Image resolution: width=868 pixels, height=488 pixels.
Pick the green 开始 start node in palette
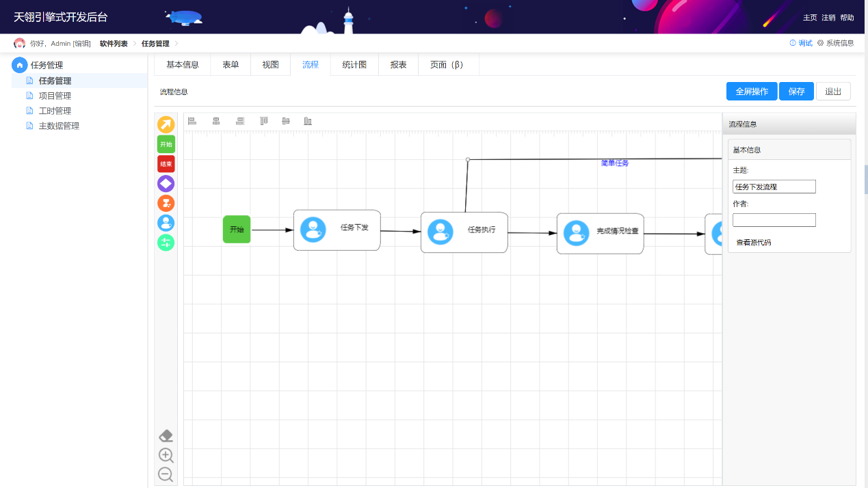[x=166, y=144]
